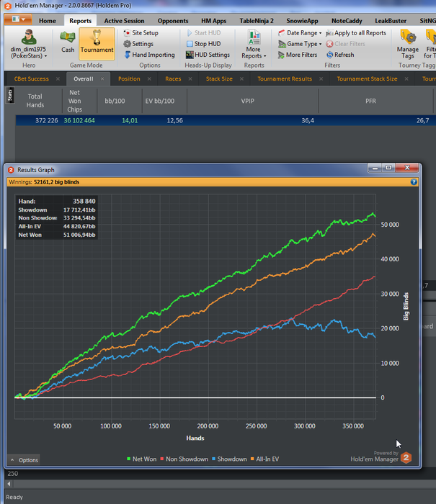Open the Hero dropdown dim_dim1975 (PokerStars)

coord(29,44)
